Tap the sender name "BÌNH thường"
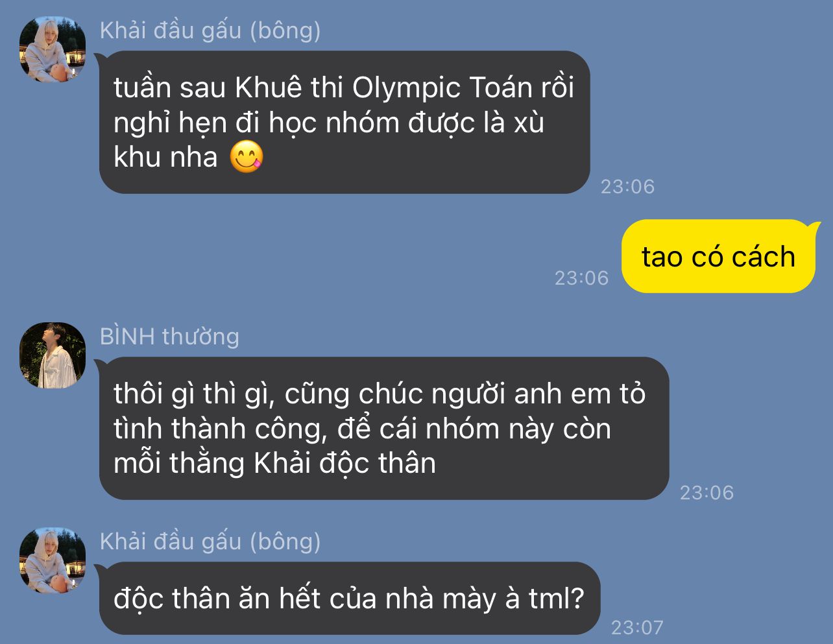The width and height of the screenshot is (833, 644). pyautogui.click(x=169, y=337)
